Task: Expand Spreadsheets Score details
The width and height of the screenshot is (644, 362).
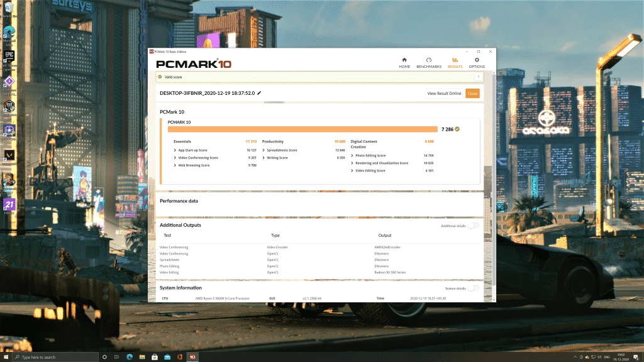Action: (264, 150)
